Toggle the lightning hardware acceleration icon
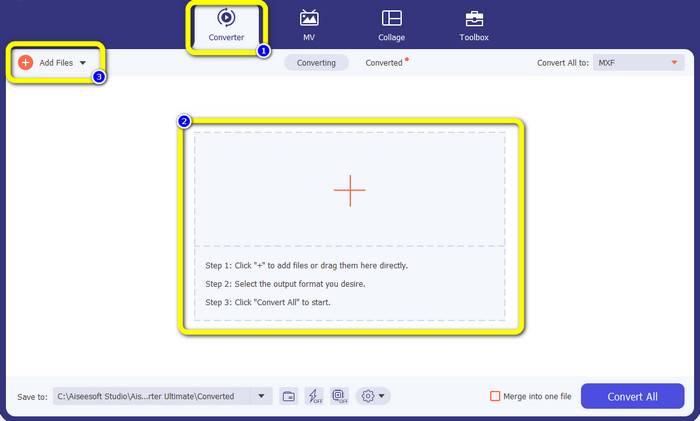This screenshot has height=421, width=700. pos(314,396)
